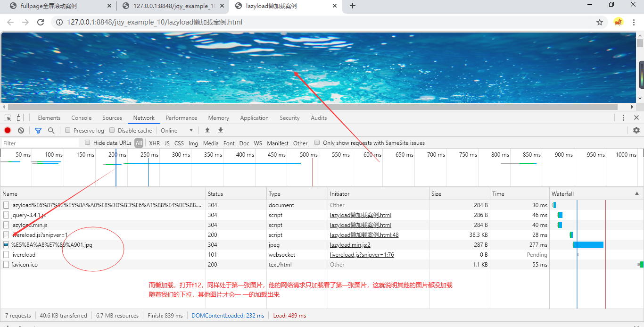644x327 pixels.
Task: Clear the network log
Action: (x=21, y=131)
